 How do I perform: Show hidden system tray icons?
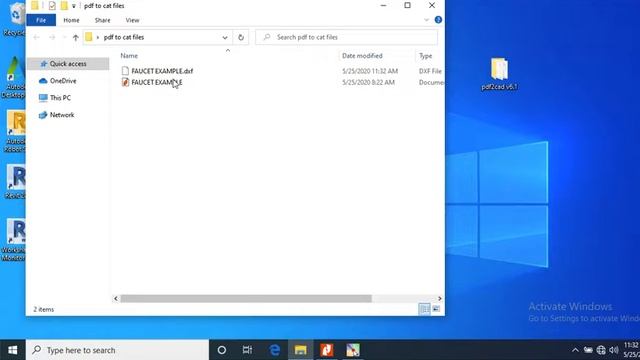pos(575,350)
